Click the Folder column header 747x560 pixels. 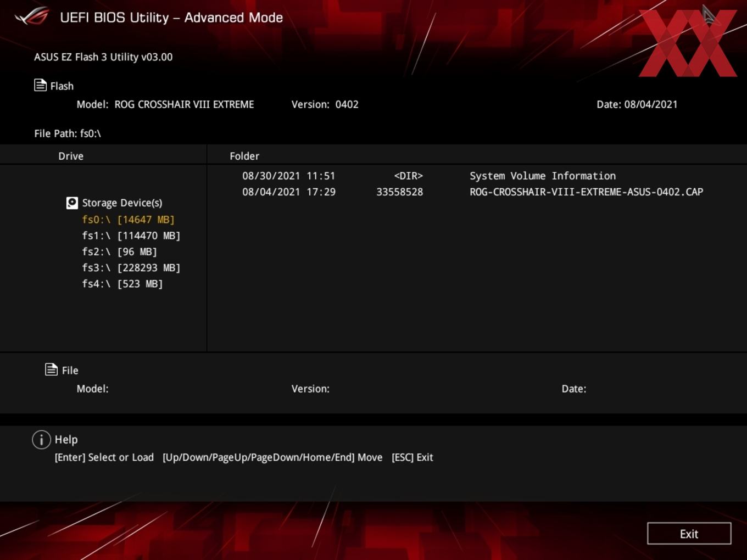(244, 156)
